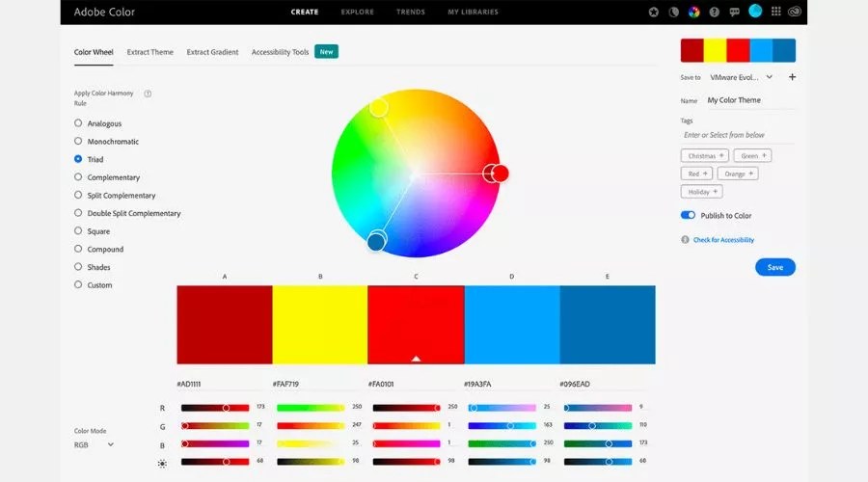The width and height of the screenshot is (868, 482).
Task: Click the My Color Theme name field
Action: coord(750,100)
